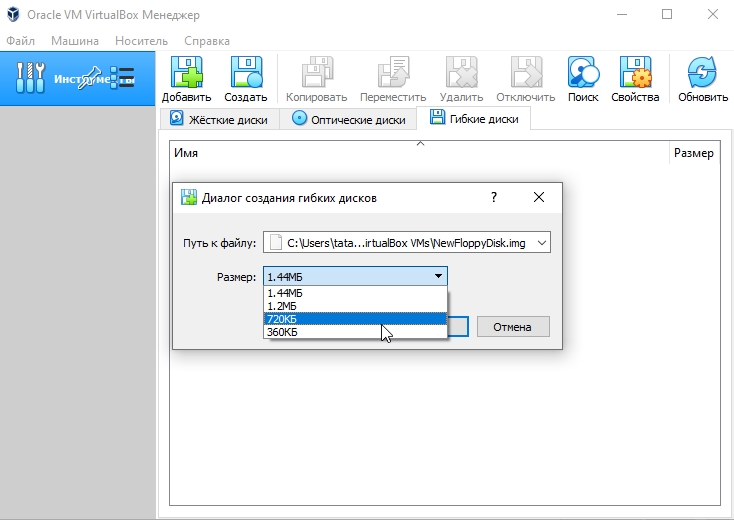Choose 1.2МБ from the size list
This screenshot has width=734, height=520.
click(x=355, y=306)
